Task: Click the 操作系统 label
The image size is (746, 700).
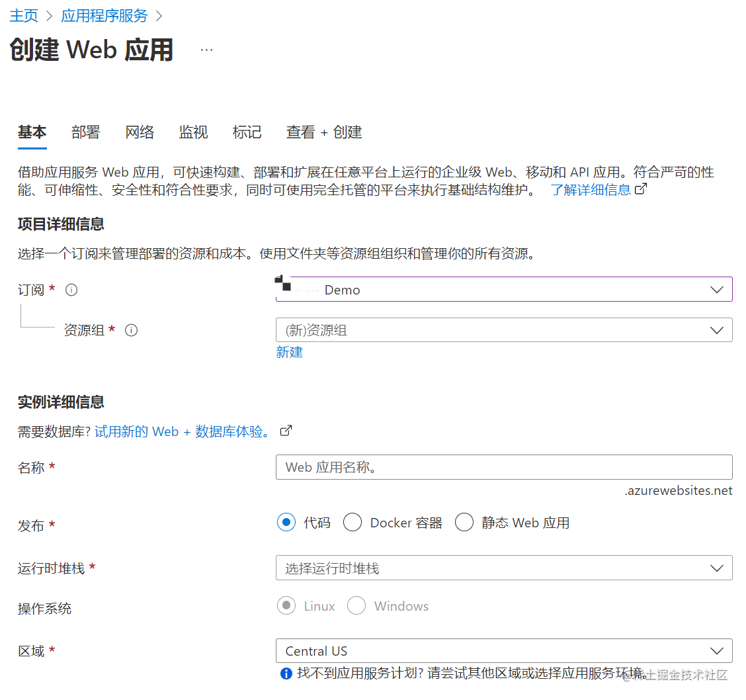Action: coord(45,608)
